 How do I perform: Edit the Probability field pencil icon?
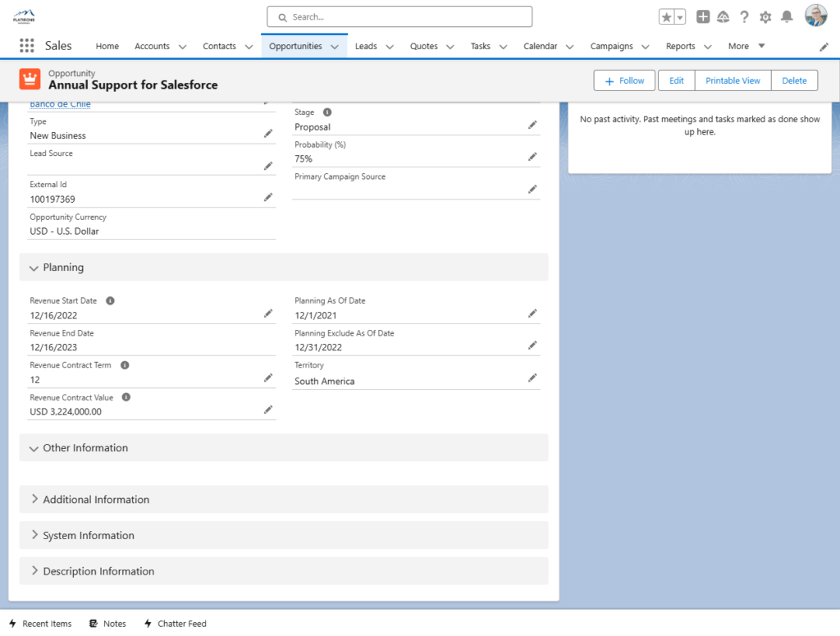pos(532,157)
